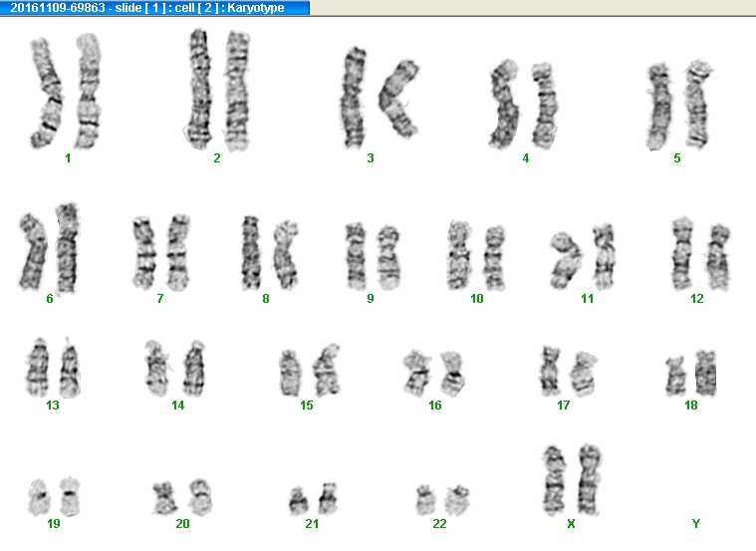Click the green label 21
Image resolution: width=756 pixels, height=551 pixels.
point(312,524)
